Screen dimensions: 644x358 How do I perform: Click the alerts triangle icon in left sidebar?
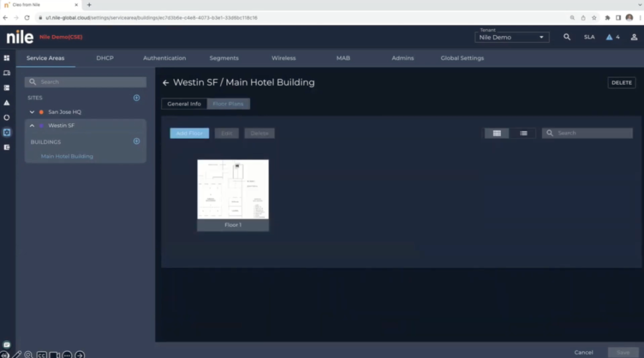pyautogui.click(x=7, y=103)
